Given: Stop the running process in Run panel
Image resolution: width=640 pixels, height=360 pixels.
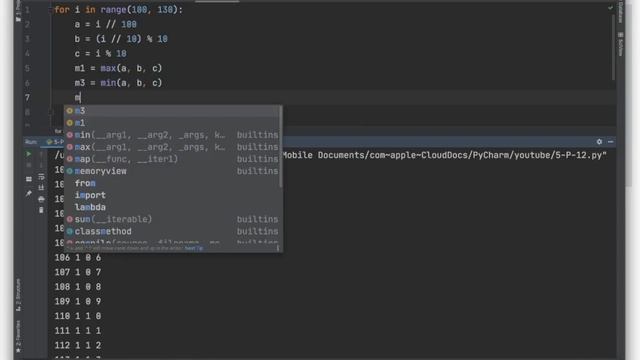Looking at the screenshot, I should [x=29, y=165].
